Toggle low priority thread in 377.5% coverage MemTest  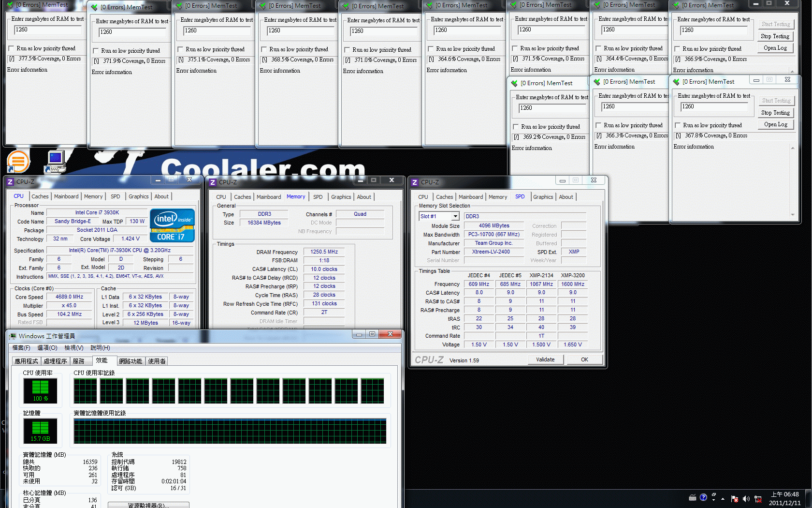pos(12,48)
